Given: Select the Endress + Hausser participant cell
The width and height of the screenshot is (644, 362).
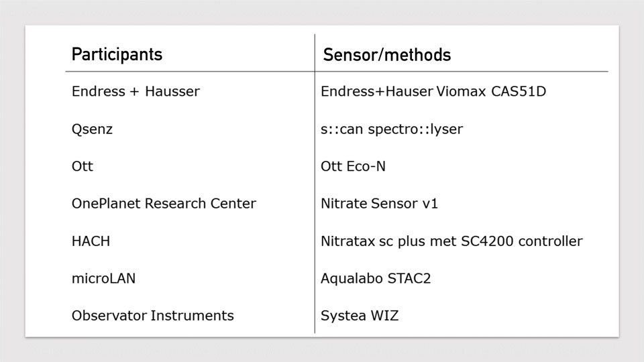Looking at the screenshot, I should [x=136, y=91].
